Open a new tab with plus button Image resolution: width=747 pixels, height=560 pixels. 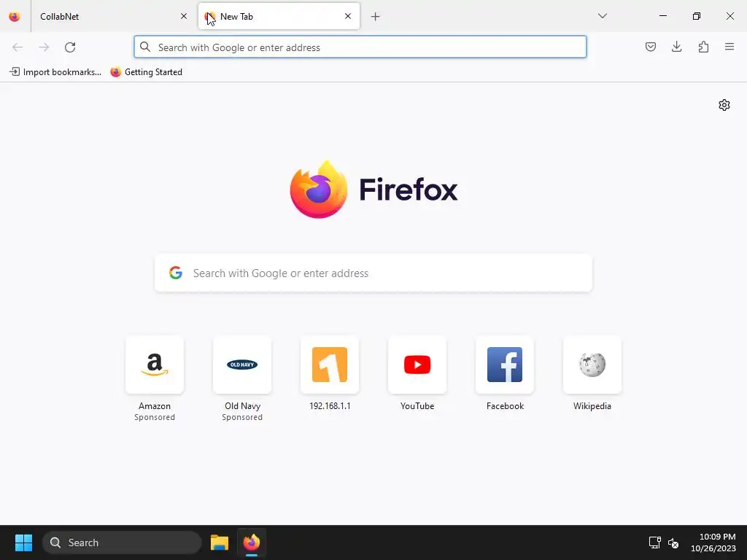(x=376, y=17)
